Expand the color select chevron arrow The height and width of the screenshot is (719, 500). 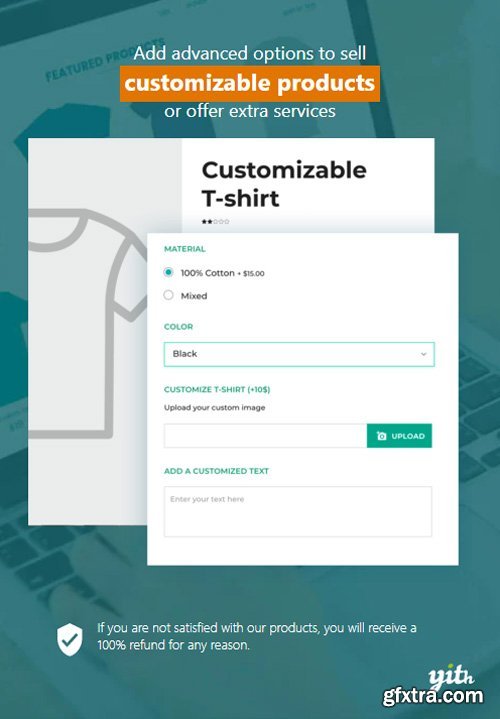tap(423, 354)
